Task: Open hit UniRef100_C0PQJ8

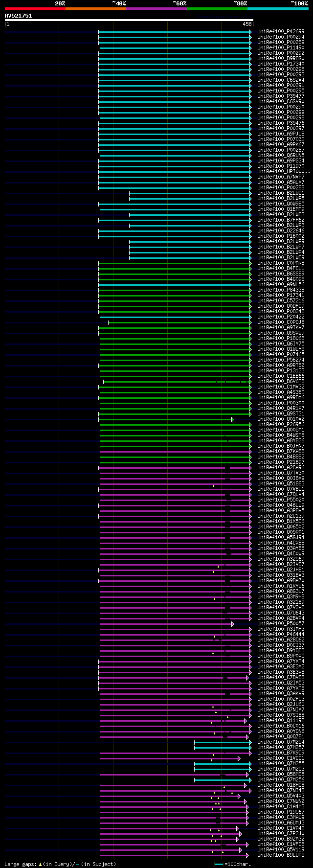Action: [281, 322]
